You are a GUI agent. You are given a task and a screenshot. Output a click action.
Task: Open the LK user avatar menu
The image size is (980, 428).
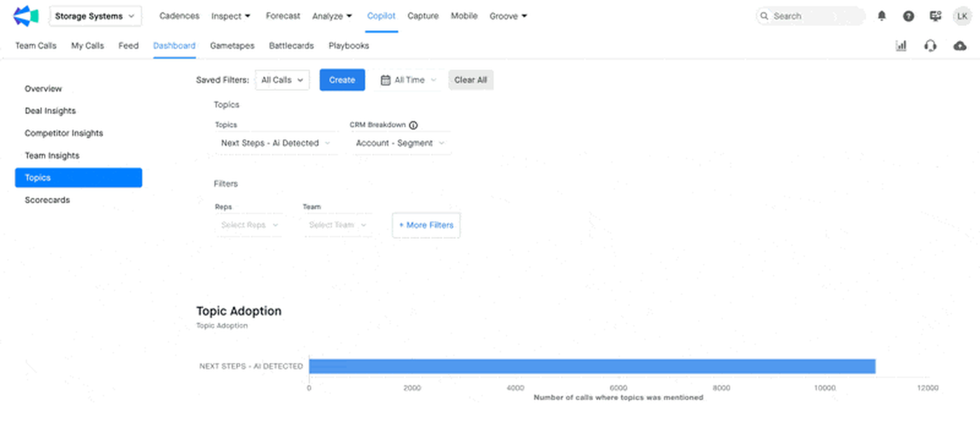tap(962, 16)
